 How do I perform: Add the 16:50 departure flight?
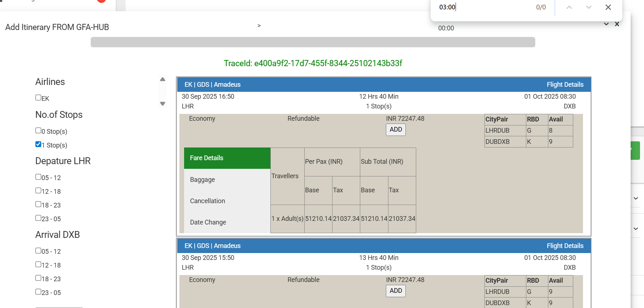click(x=396, y=130)
